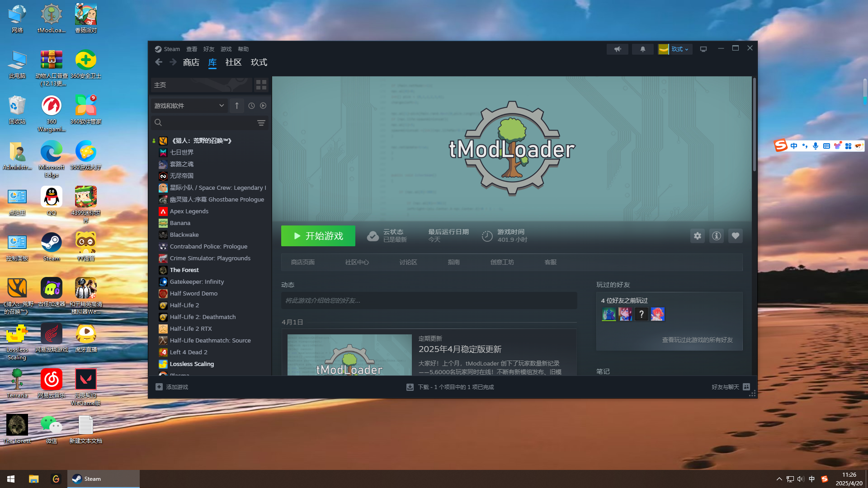This screenshot has height=488, width=868.
Task: Click the Steam forward navigation arrow
Action: (173, 62)
